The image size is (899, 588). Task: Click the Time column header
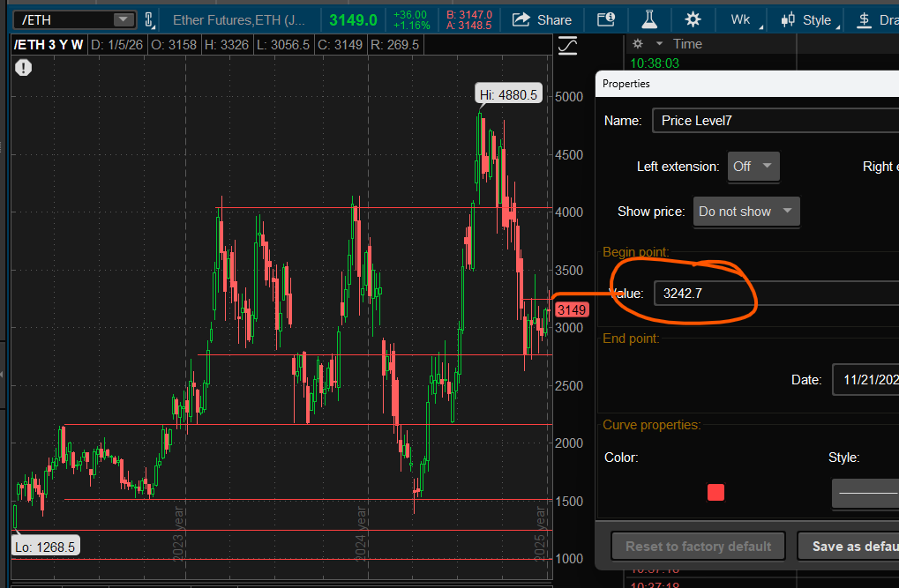click(687, 44)
